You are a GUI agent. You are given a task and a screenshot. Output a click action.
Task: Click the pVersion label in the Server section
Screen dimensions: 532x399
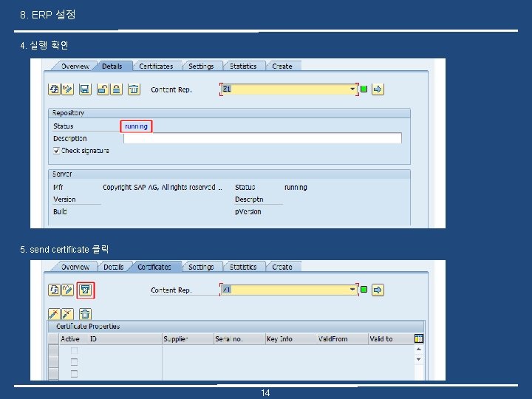[248, 211]
